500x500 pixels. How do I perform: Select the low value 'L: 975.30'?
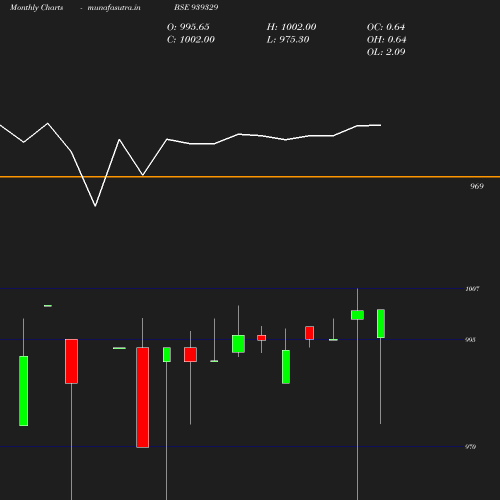point(288,40)
